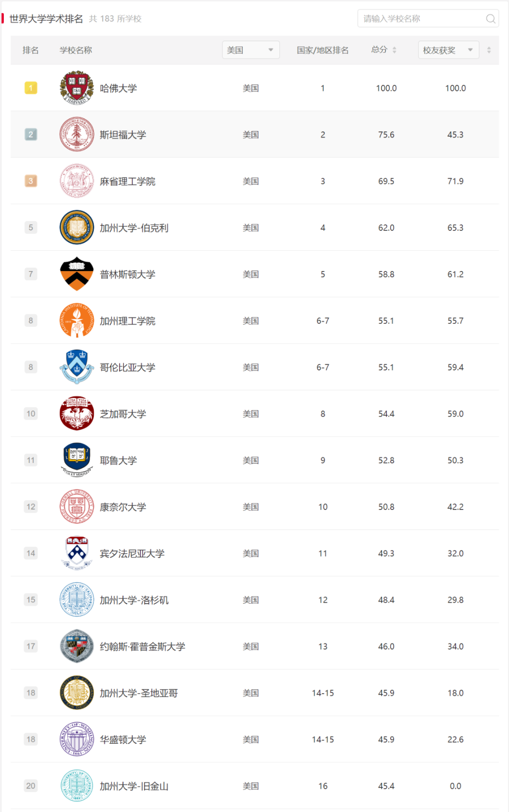
Task: Sort by 总分 using the sort arrows
Action: click(x=394, y=50)
